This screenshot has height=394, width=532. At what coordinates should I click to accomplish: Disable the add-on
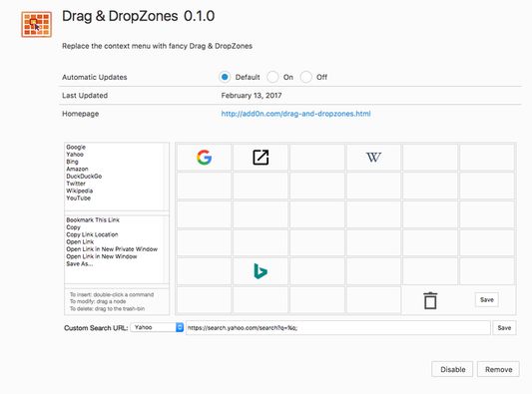click(x=452, y=369)
